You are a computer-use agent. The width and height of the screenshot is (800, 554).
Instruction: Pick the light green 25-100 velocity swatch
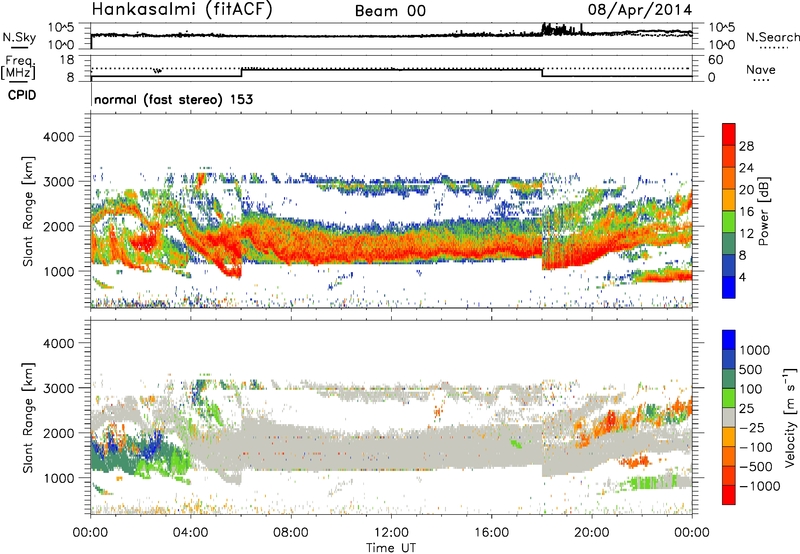pos(729,398)
